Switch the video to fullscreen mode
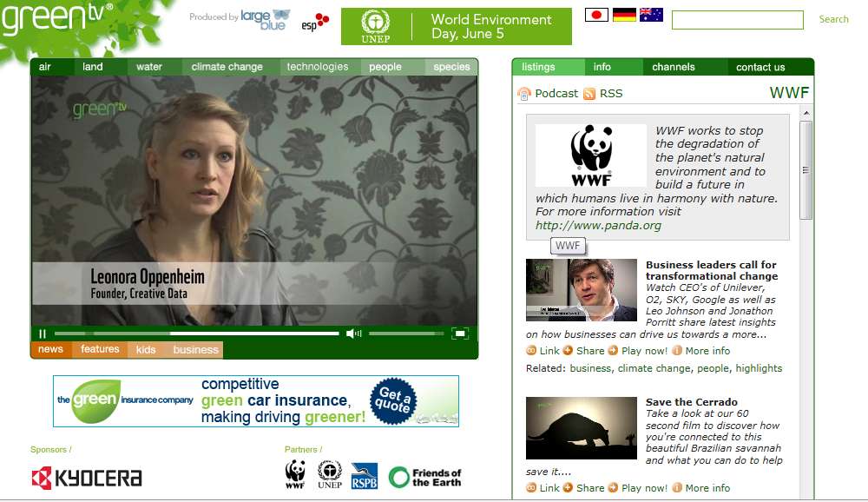The width and height of the screenshot is (868, 502). (460, 333)
